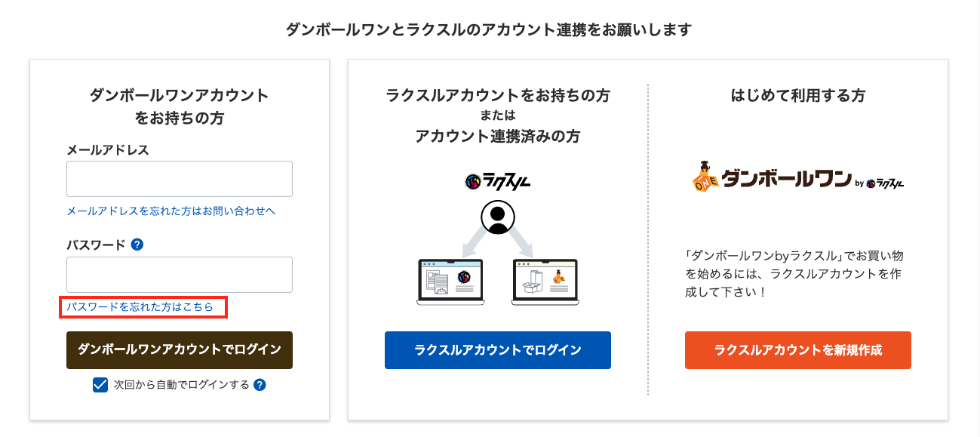This screenshot has height=437, width=980.
Task: Click the auto-login help question mark icon
Action: tap(260, 385)
